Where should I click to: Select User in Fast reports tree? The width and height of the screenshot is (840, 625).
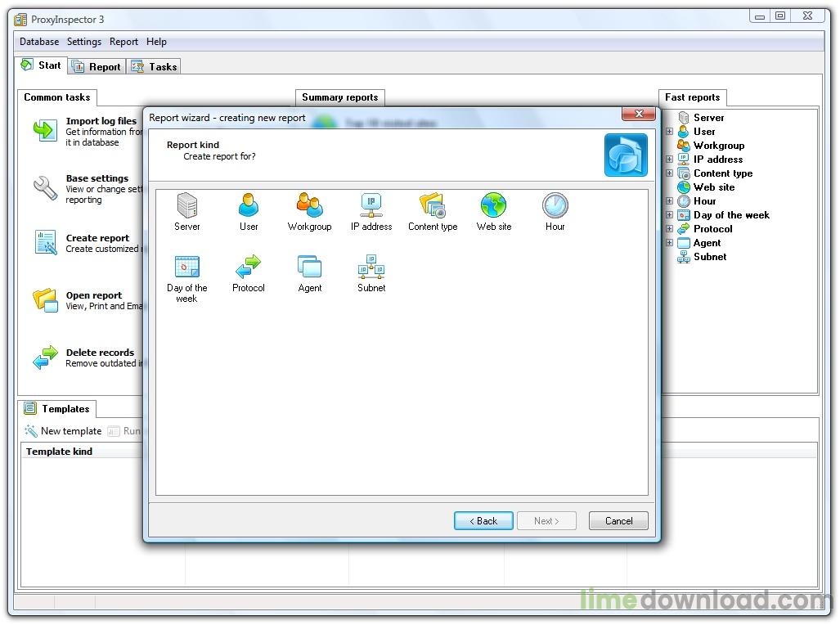[704, 132]
